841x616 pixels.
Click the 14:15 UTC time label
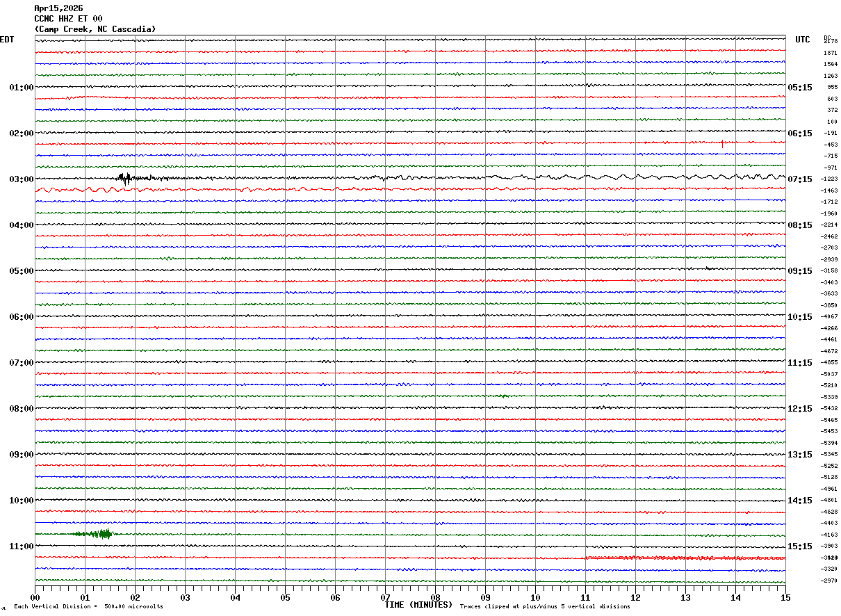point(800,501)
